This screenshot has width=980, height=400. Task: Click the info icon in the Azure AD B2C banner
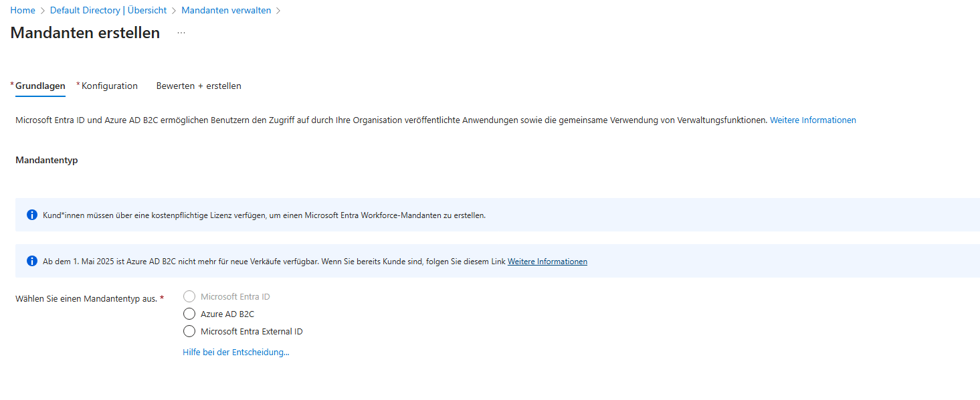(x=31, y=261)
